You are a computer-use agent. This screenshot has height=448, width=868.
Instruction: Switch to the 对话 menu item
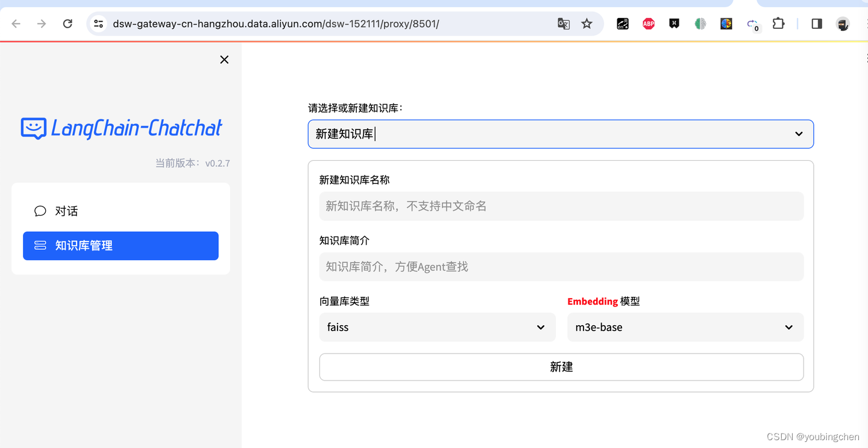pos(121,211)
